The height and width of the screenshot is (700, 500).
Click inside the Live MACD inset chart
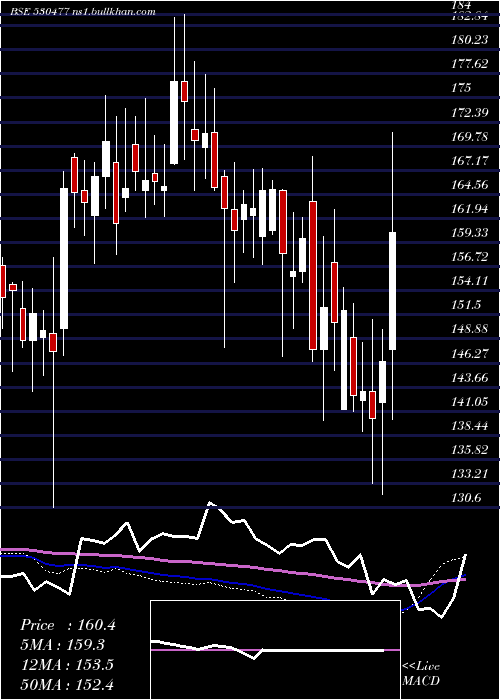point(275,650)
